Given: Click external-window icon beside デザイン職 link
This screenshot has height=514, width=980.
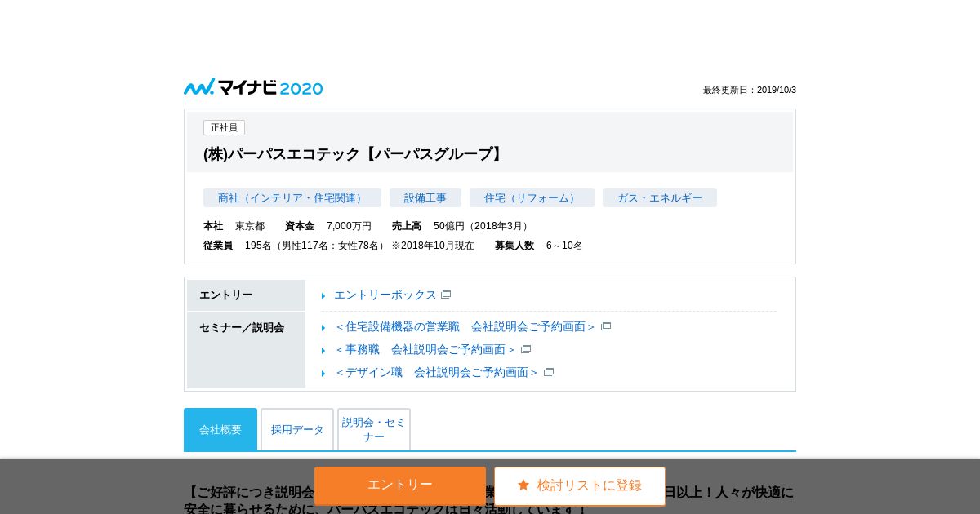Looking at the screenshot, I should point(549,372).
